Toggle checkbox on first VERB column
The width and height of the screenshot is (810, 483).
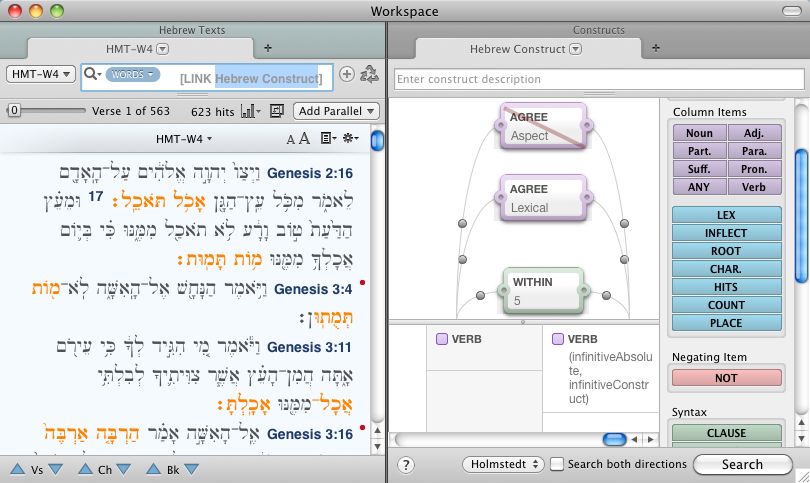[x=442, y=340]
